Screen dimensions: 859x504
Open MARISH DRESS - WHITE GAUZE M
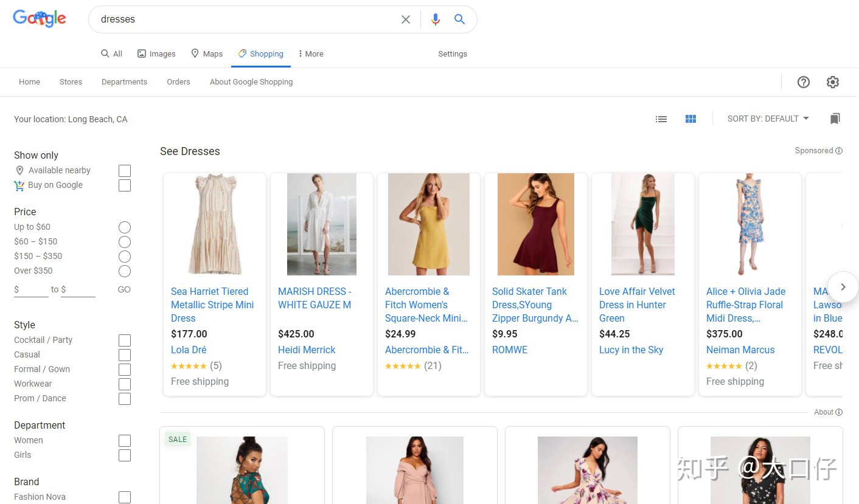click(x=315, y=298)
